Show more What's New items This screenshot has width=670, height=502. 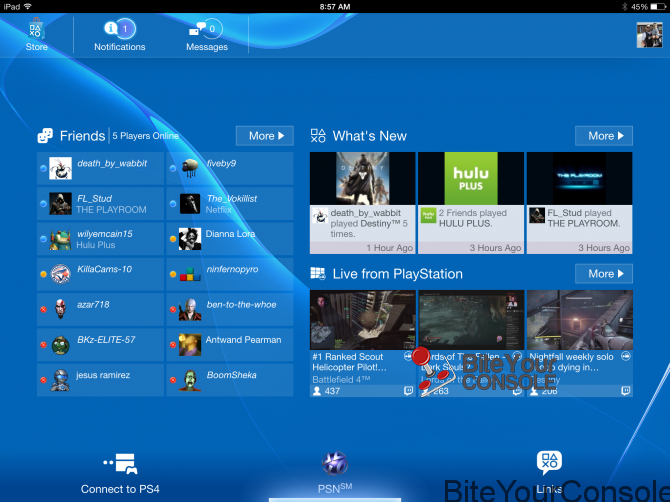tap(604, 136)
